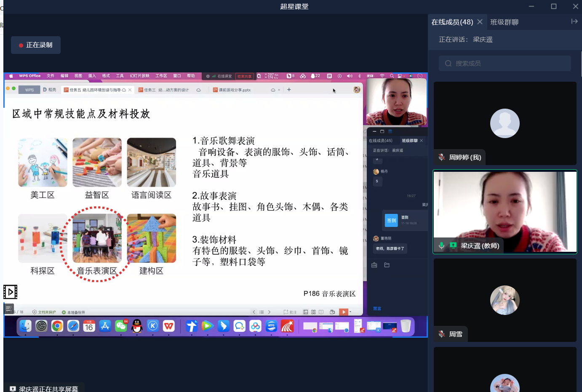Click the notification bell icon showing 22
The height and width of the screenshot is (392, 582).
[x=315, y=76]
